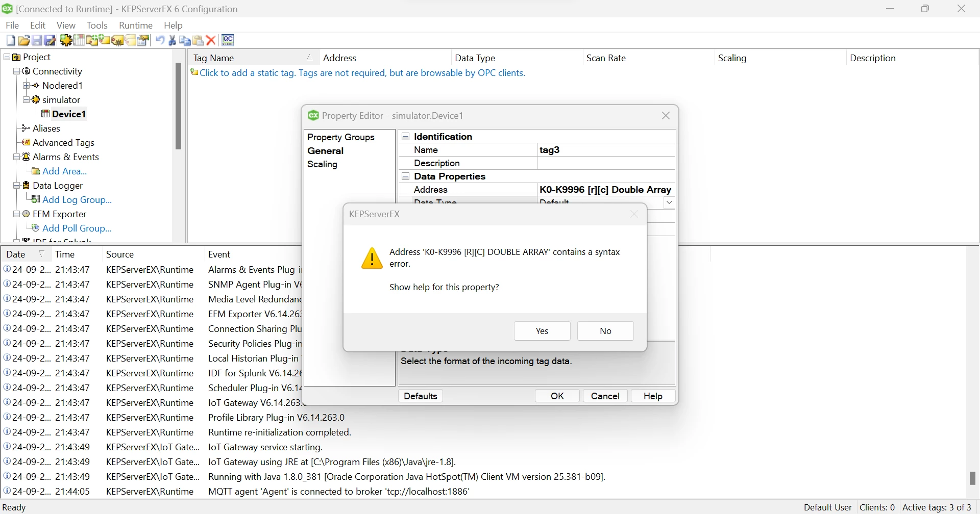Click No in the syntax error dialog
The width and height of the screenshot is (980, 514).
(x=606, y=331)
